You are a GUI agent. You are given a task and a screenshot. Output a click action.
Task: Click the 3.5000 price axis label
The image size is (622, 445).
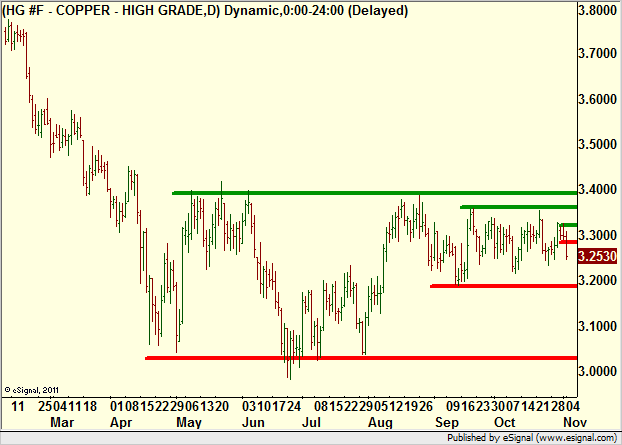click(598, 144)
